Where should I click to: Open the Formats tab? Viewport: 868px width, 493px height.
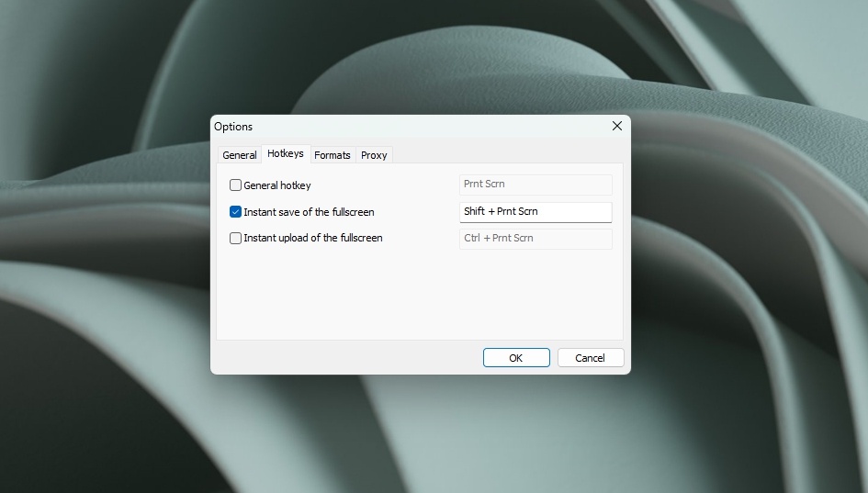[x=333, y=155]
